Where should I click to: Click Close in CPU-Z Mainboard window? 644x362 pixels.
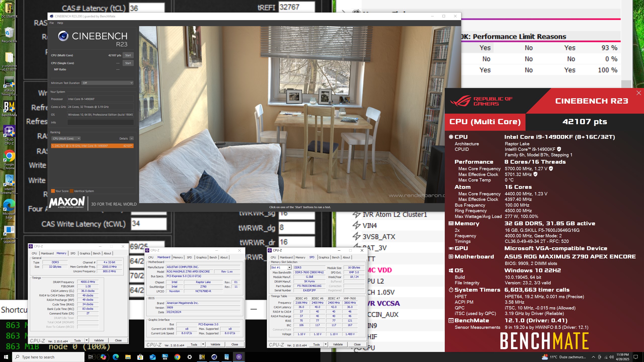coord(235,344)
